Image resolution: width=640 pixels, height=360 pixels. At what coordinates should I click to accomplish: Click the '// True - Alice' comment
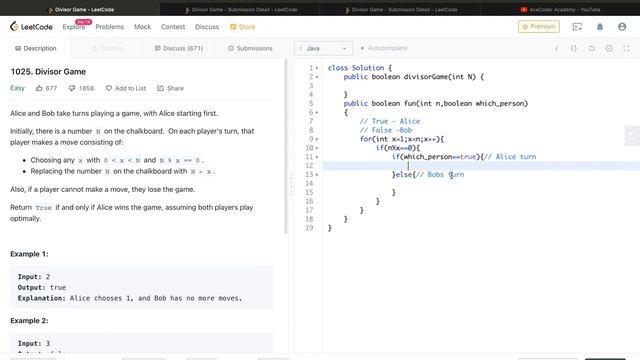coord(390,121)
